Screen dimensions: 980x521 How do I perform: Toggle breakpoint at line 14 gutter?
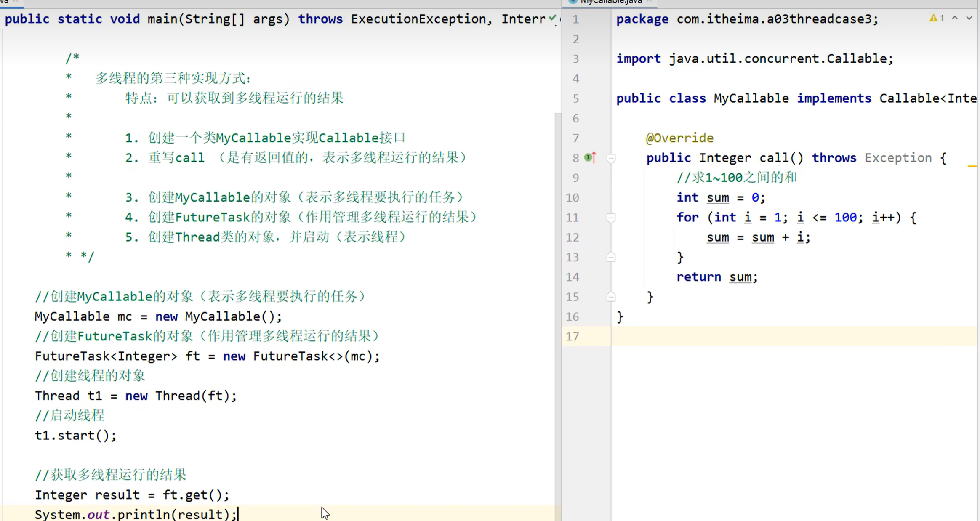[590, 277]
